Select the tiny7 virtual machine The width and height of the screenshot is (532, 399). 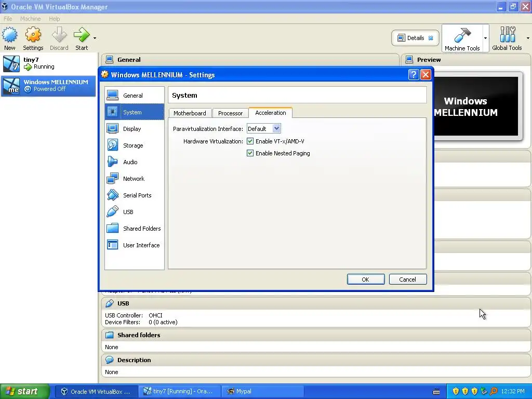point(48,63)
